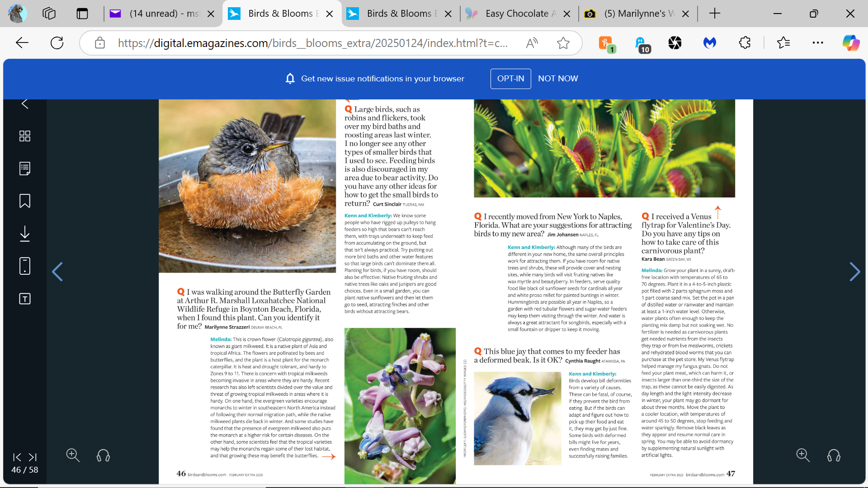Click the download issue icon
Screen dimensions: 868x488
pos(25,234)
